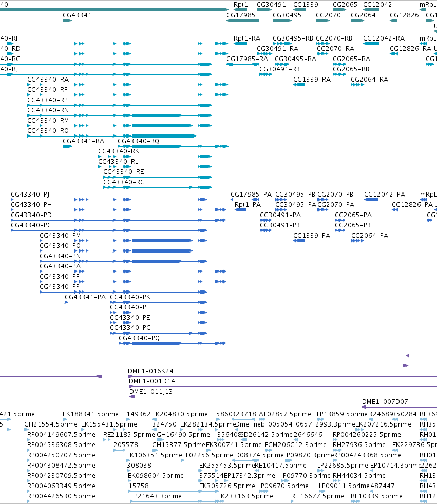This screenshot has height=504, width=437.
Task: Select transcript CG30495-RA
Action: tap(295, 59)
